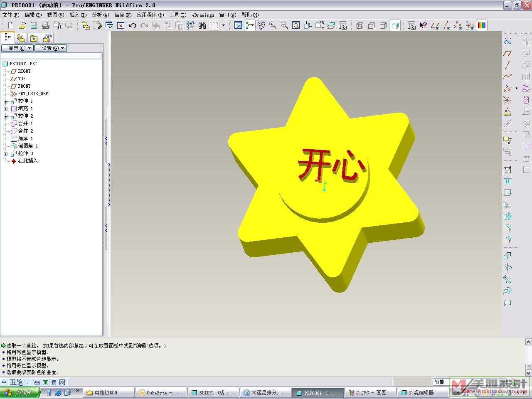The height and width of the screenshot is (399, 532).
Task: Select the Datum Axis tool in right toolbar
Action: (x=507, y=65)
